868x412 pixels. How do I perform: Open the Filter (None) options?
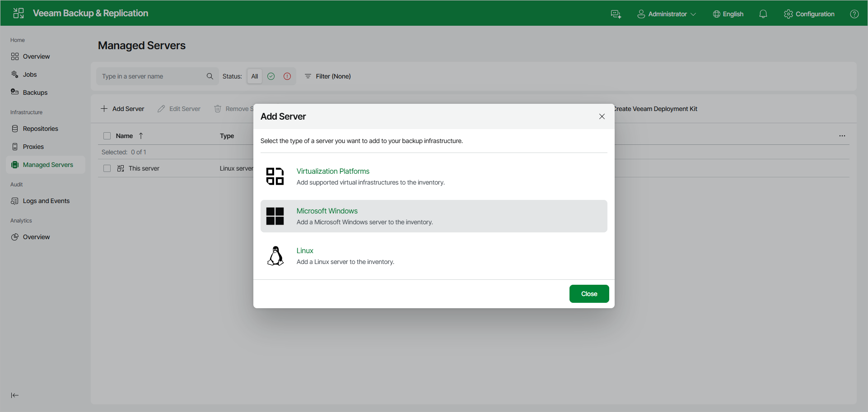(328, 76)
